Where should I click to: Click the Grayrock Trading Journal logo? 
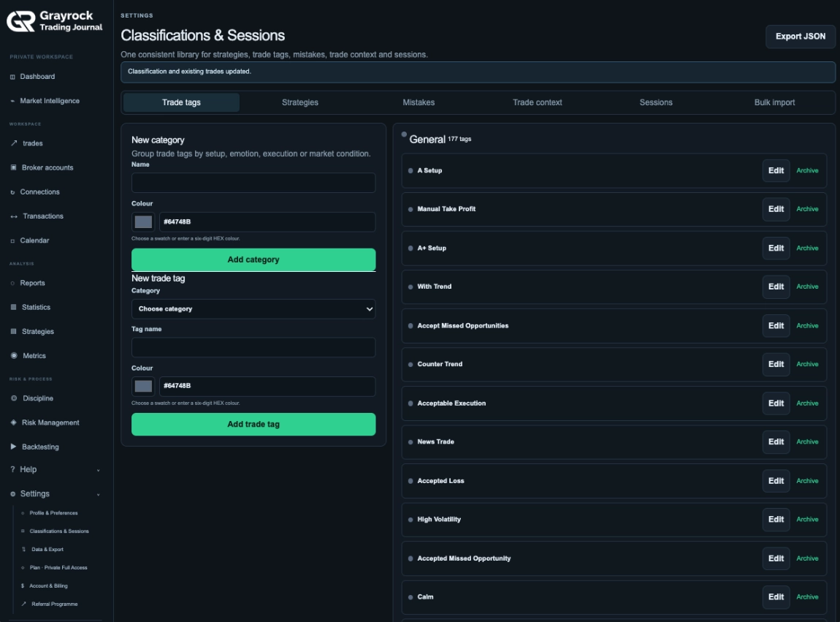[x=54, y=21]
